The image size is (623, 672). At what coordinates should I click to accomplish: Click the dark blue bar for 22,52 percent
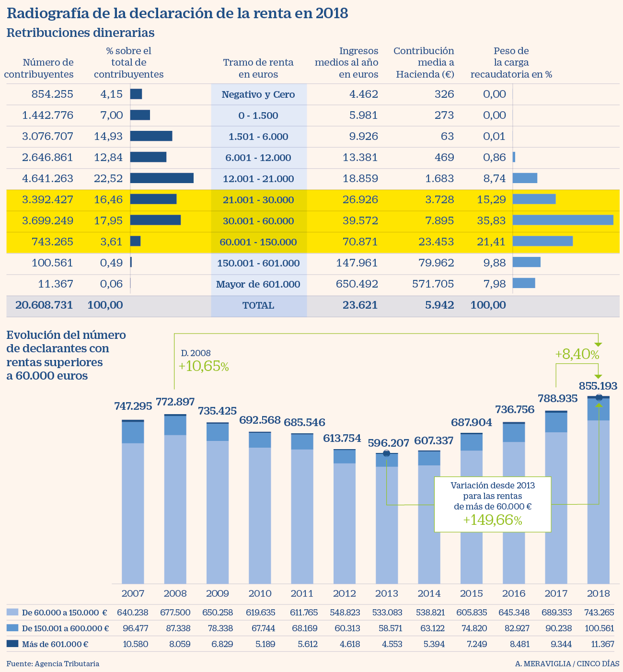point(162,178)
